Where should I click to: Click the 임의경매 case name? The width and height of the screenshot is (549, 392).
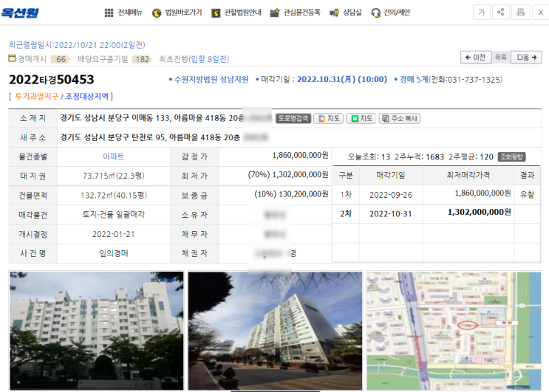click(114, 253)
